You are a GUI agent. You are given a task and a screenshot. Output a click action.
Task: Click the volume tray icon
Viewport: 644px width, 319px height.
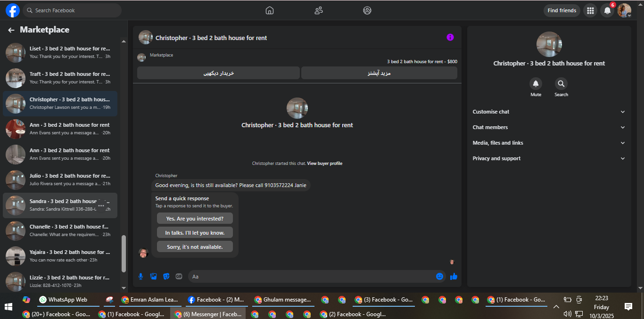568,314
